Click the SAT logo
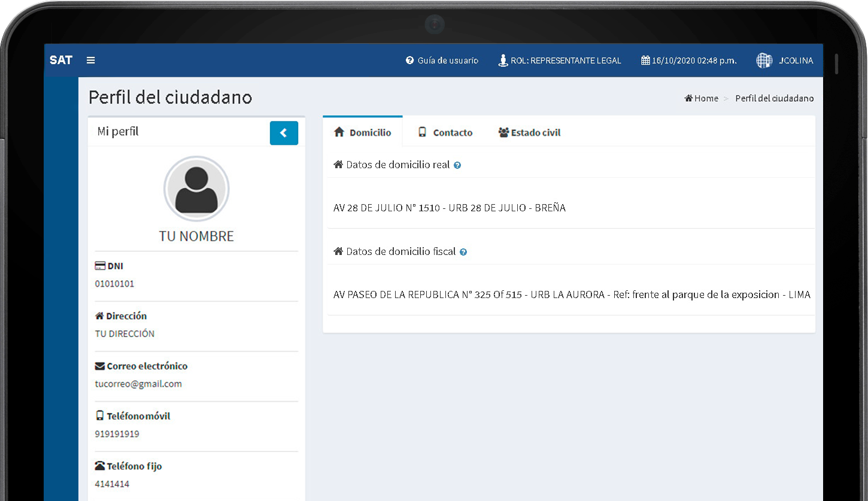This screenshot has width=868, height=501. (x=61, y=60)
